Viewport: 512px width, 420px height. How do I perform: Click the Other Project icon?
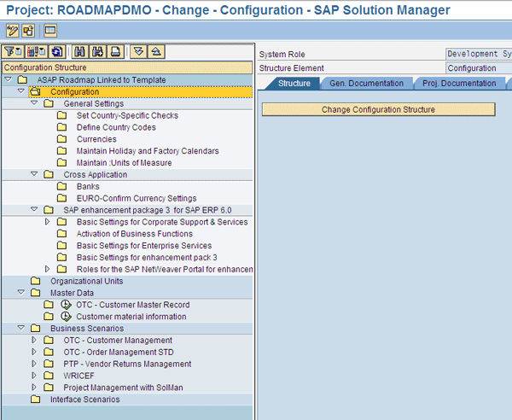coord(28,31)
